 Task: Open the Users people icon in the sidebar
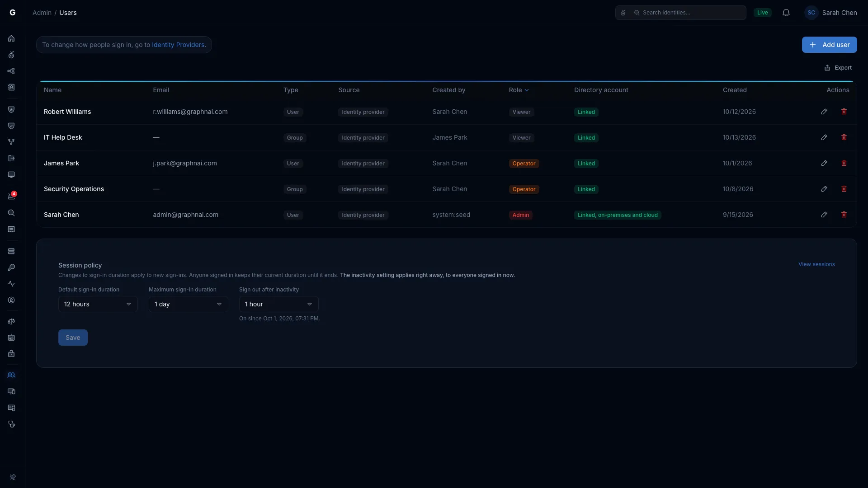click(x=11, y=375)
